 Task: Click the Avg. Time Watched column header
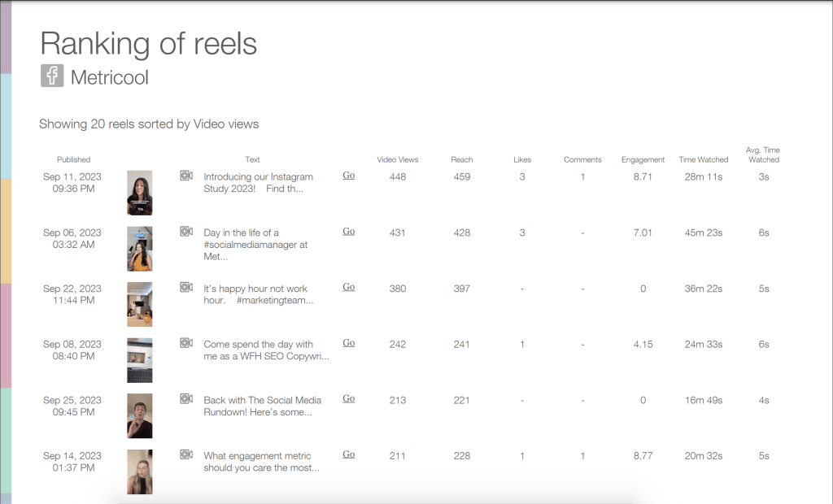(x=763, y=154)
